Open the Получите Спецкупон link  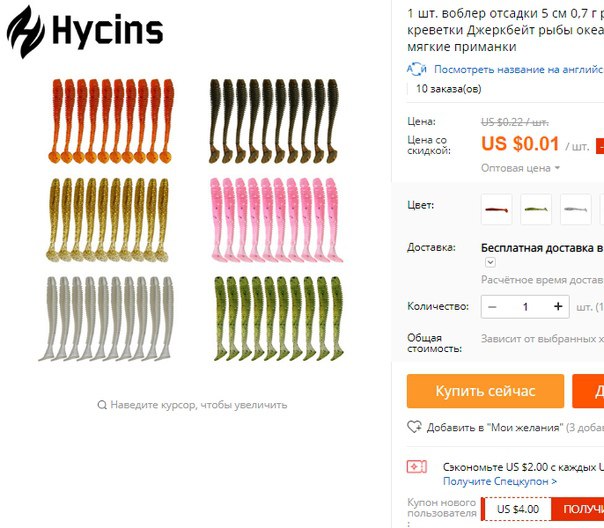pyautogui.click(x=500, y=481)
